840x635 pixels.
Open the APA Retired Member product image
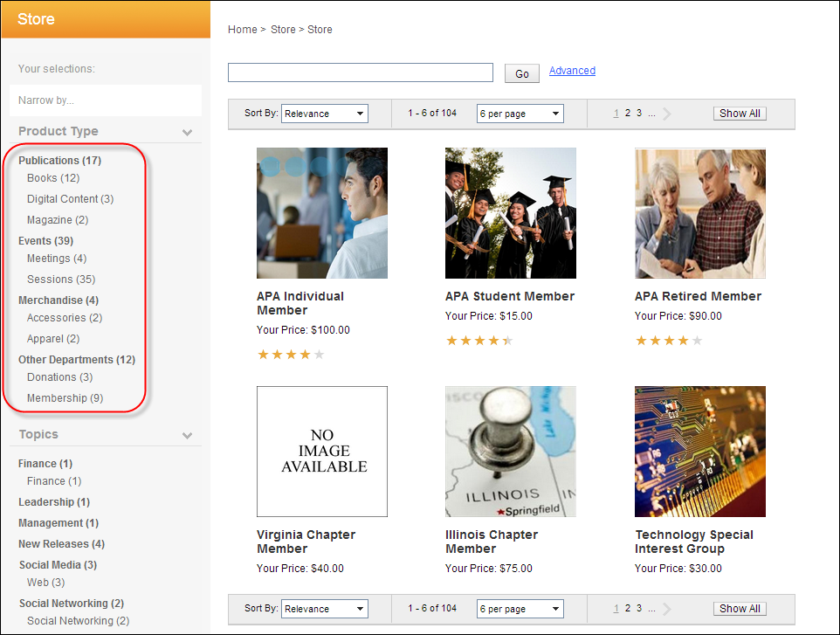[700, 213]
